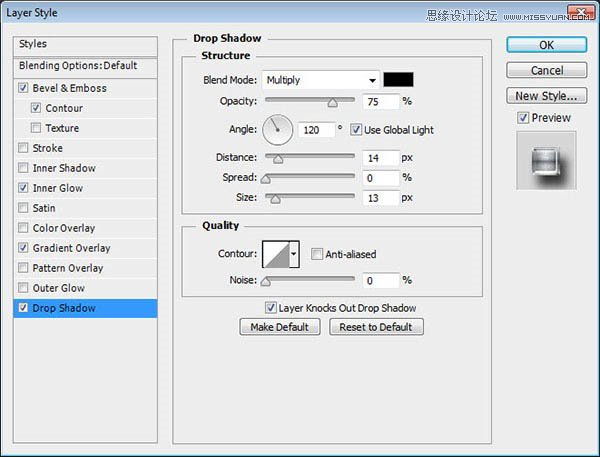Viewport: 600px width, 457px height.
Task: Open Color Overlay settings
Action: point(64,228)
